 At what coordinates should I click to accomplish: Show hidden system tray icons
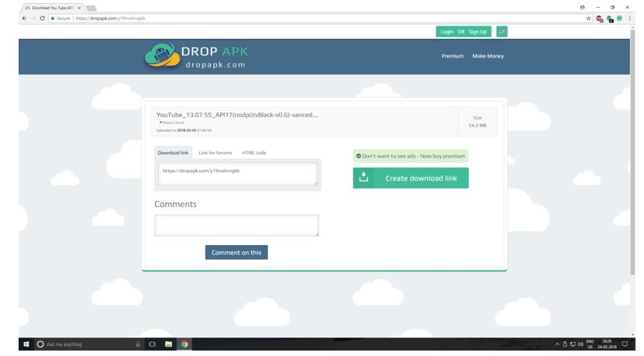557,344
